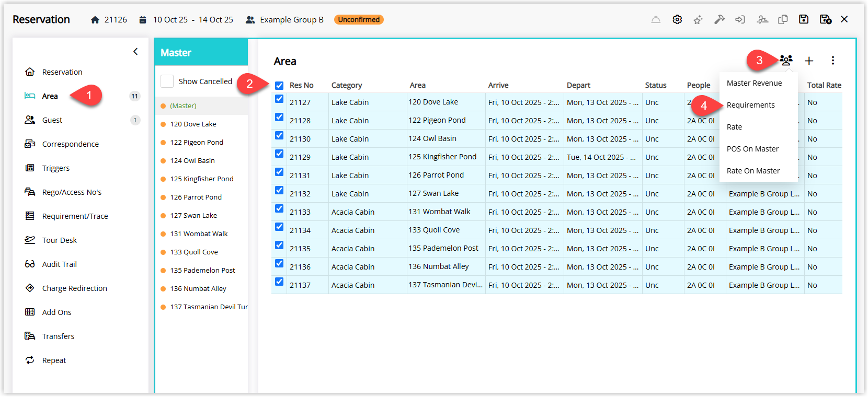The width and height of the screenshot is (868, 397).
Task: Open the three-dot more options menu
Action: coord(833,61)
